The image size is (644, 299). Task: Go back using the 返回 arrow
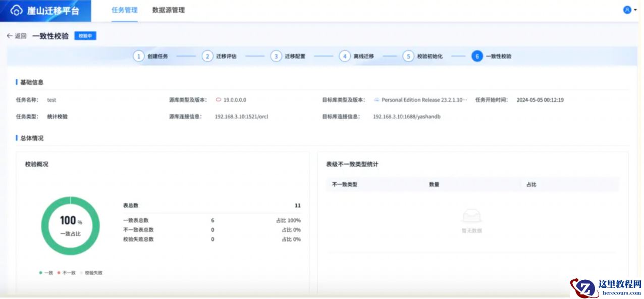click(x=16, y=36)
